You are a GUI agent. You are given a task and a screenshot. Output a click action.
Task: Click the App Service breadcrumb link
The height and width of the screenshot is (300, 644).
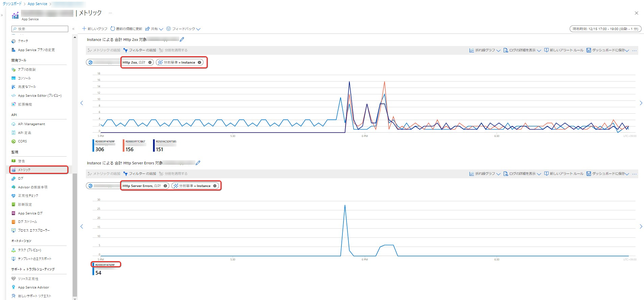coord(38,4)
